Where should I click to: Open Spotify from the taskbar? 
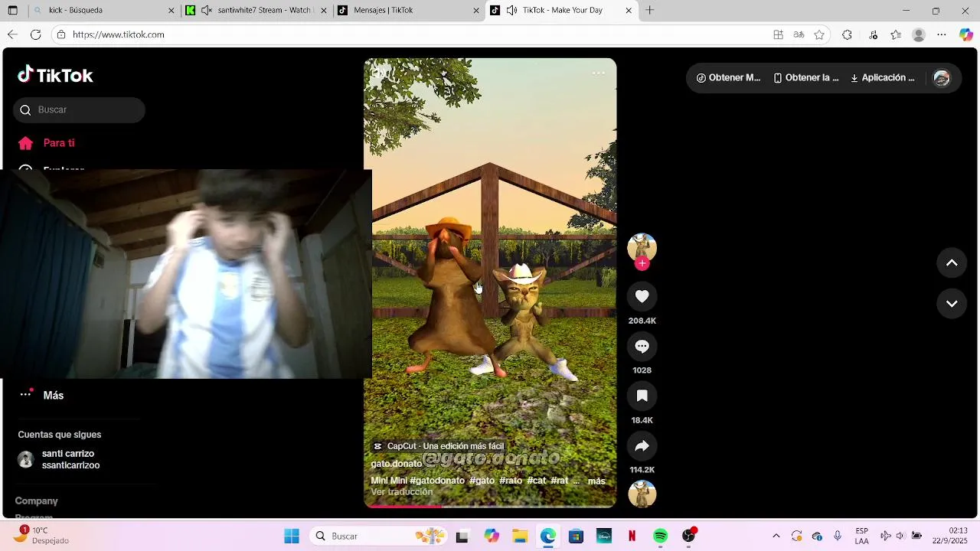[660, 536]
